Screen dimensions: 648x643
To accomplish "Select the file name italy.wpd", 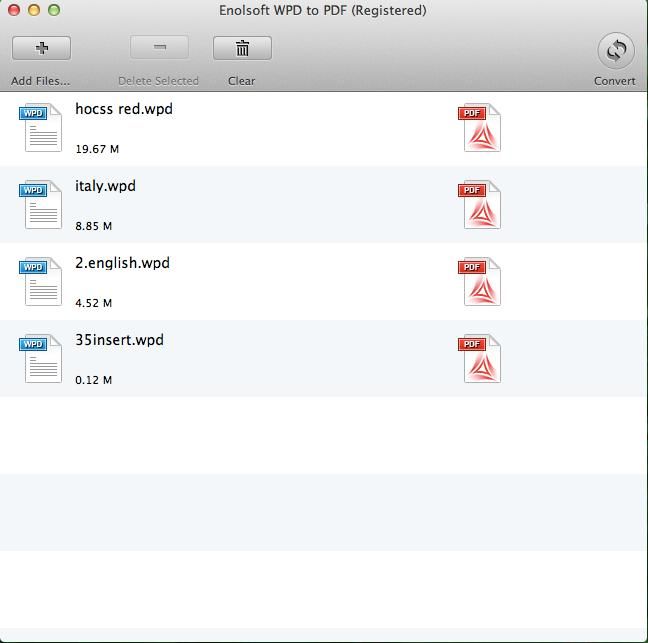I will click(105, 186).
